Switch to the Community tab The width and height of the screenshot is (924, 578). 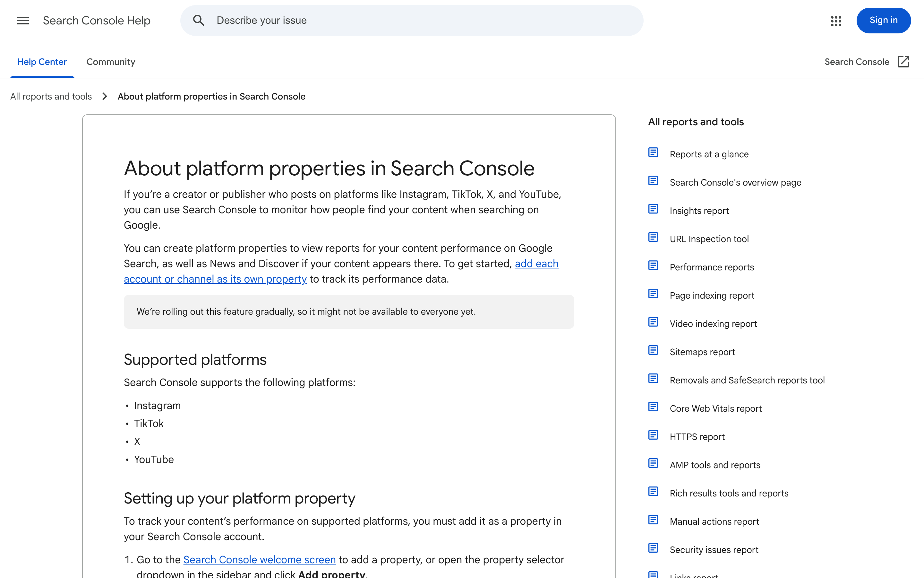point(111,62)
